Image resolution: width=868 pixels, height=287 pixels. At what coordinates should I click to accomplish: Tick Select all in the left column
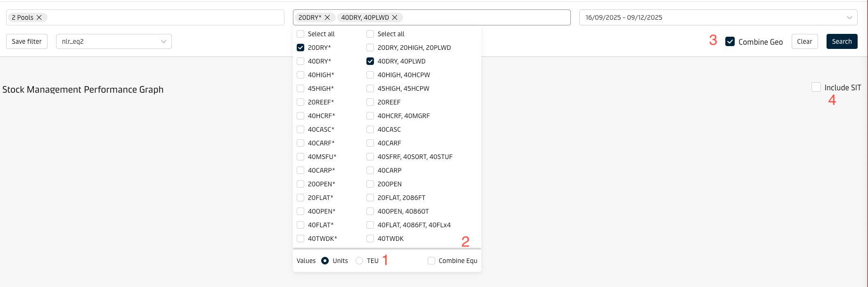(300, 34)
